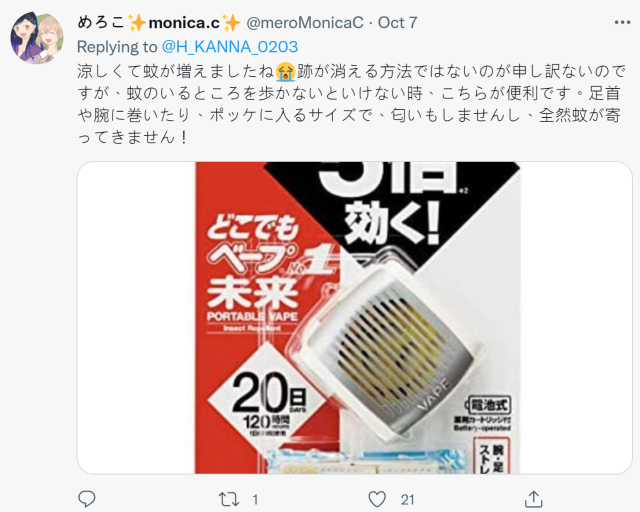Open the Oct 7 tweet timestamp

coord(398,22)
